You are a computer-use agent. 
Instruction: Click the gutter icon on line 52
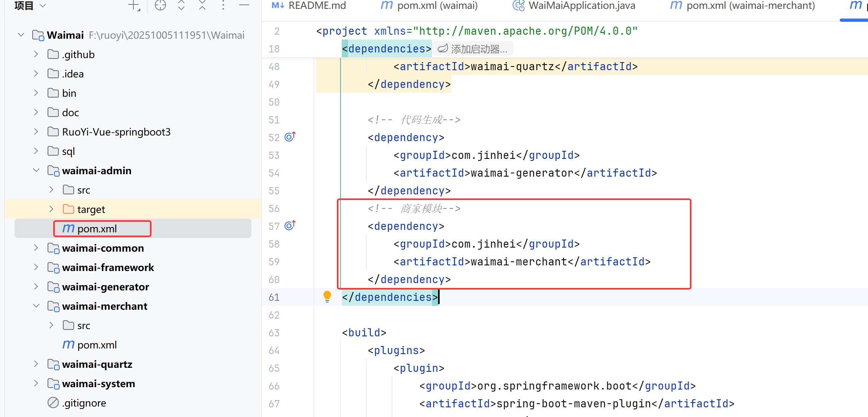(x=290, y=137)
